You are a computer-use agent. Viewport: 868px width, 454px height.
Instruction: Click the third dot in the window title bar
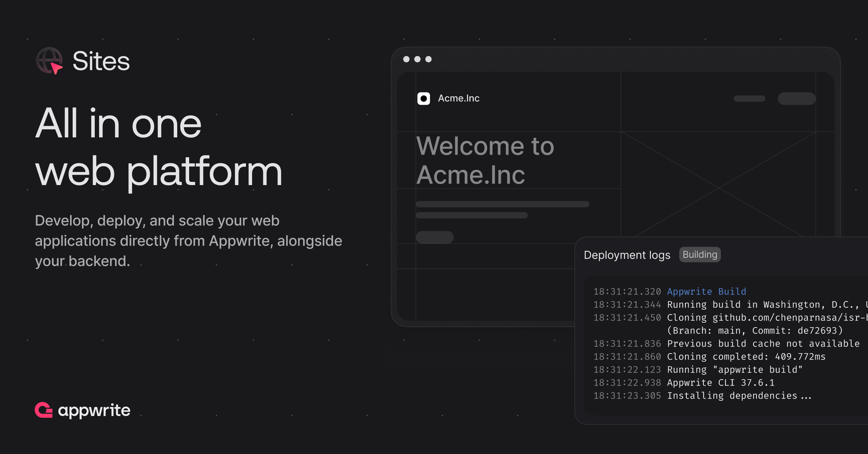click(429, 59)
